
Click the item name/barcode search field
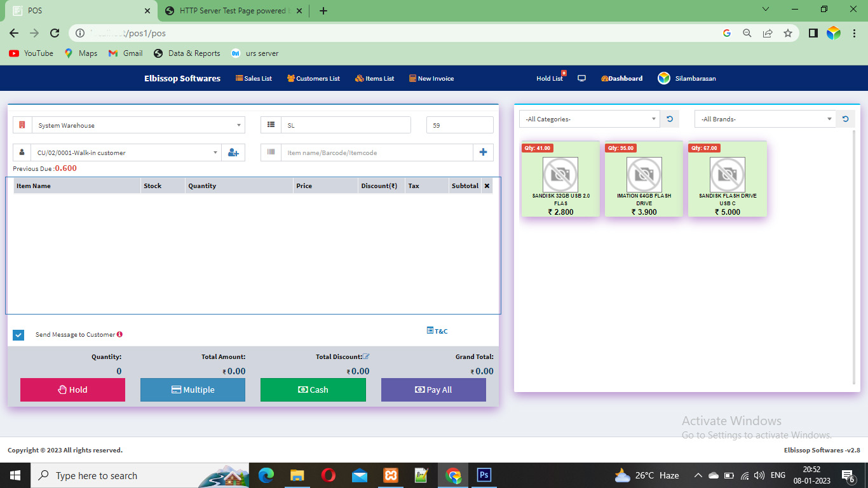[377, 152]
